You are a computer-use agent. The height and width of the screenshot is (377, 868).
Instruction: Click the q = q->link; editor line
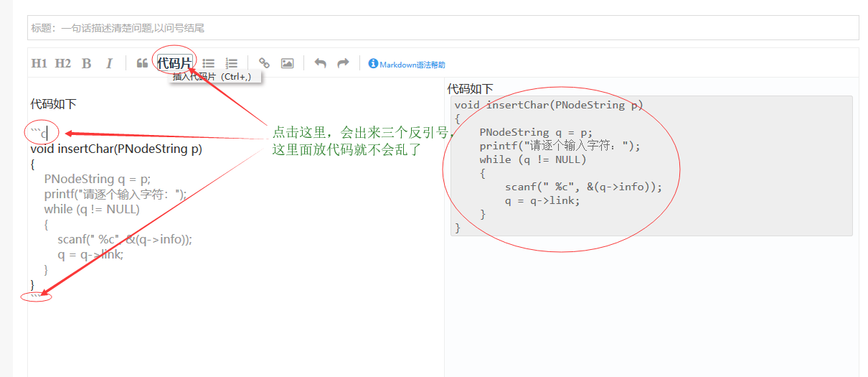pyautogui.click(x=90, y=254)
